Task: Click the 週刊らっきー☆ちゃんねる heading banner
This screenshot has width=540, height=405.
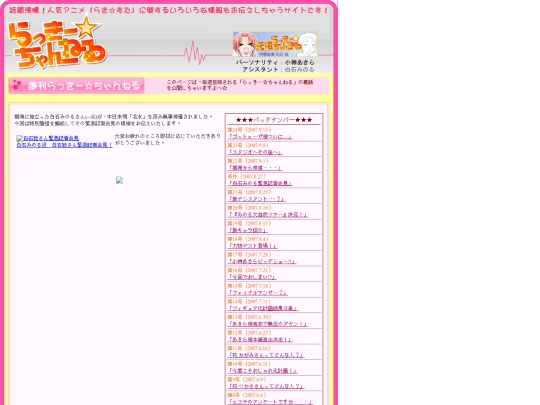Action: 76,86
